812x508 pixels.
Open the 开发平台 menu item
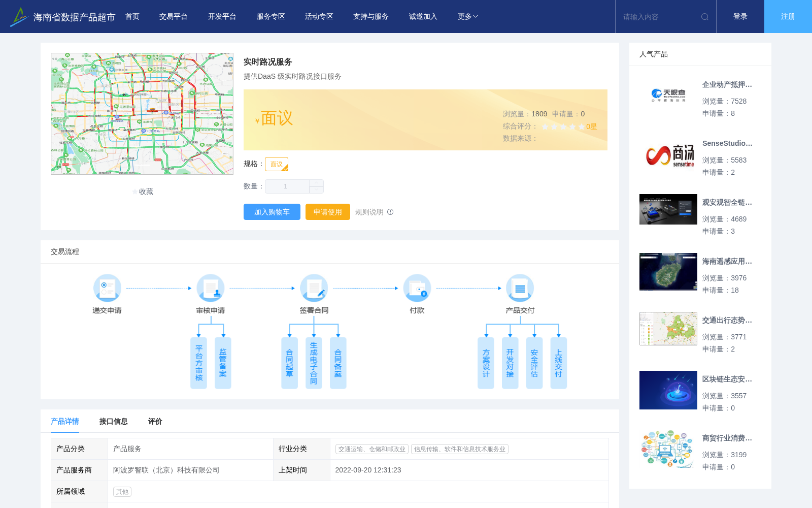point(222,17)
